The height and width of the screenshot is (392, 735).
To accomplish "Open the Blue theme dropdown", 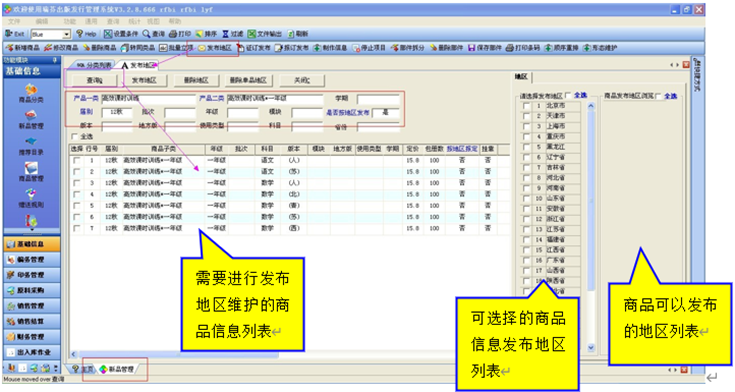I will [x=67, y=34].
